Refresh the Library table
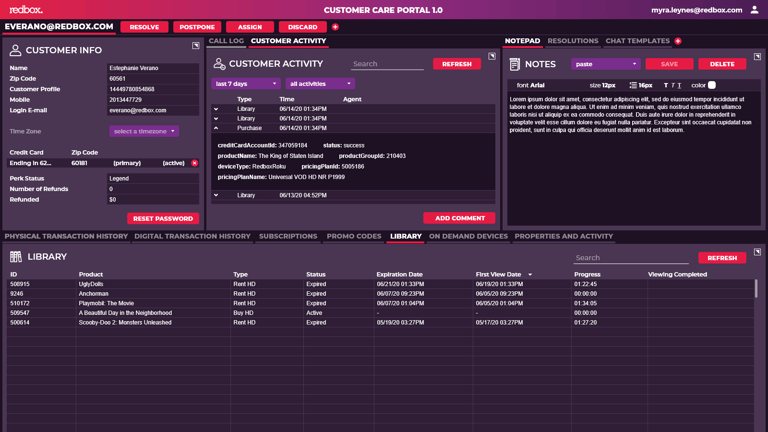This screenshot has height=432, width=768. click(x=722, y=258)
